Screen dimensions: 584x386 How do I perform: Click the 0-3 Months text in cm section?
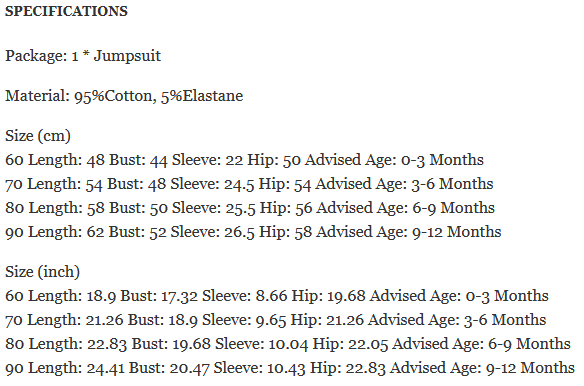coord(442,160)
